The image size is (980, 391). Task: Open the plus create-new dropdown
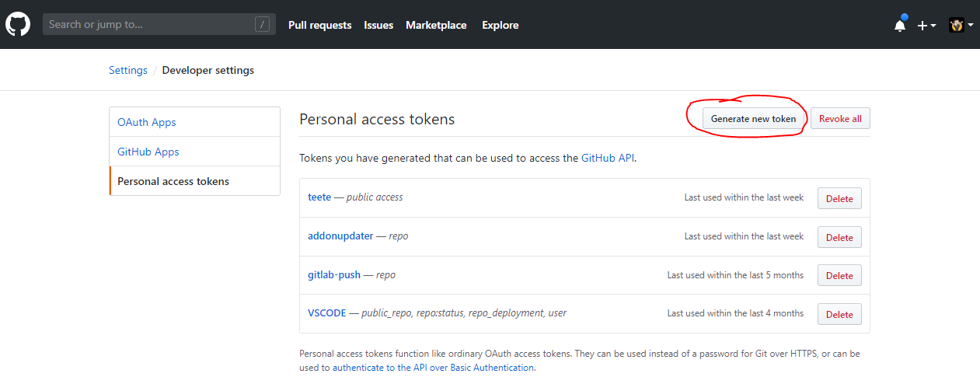(926, 25)
